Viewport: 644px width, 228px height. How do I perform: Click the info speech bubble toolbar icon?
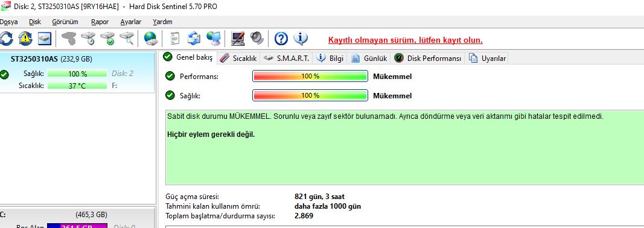point(301,39)
